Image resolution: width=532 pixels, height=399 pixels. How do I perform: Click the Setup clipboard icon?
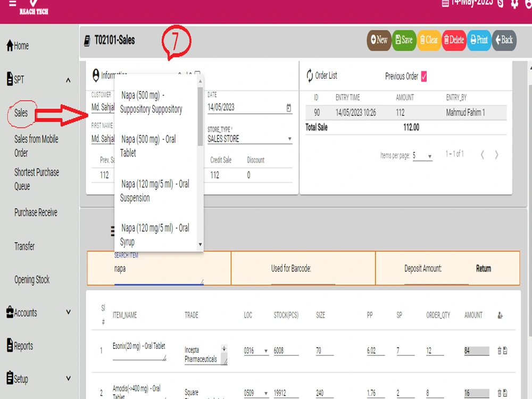[x=10, y=378]
